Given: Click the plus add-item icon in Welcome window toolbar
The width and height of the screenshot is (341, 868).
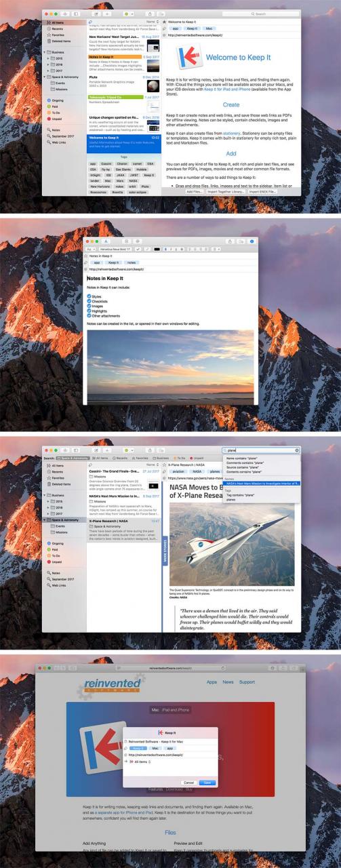Looking at the screenshot, I should (108, 14).
